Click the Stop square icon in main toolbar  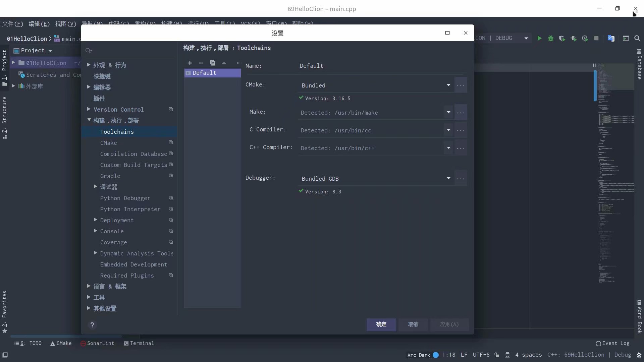(x=596, y=39)
